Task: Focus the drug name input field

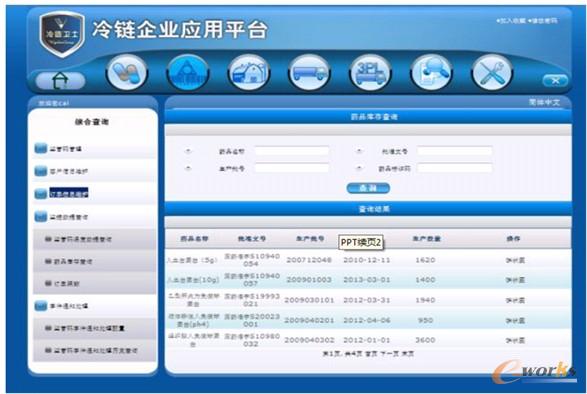Action: (292, 151)
